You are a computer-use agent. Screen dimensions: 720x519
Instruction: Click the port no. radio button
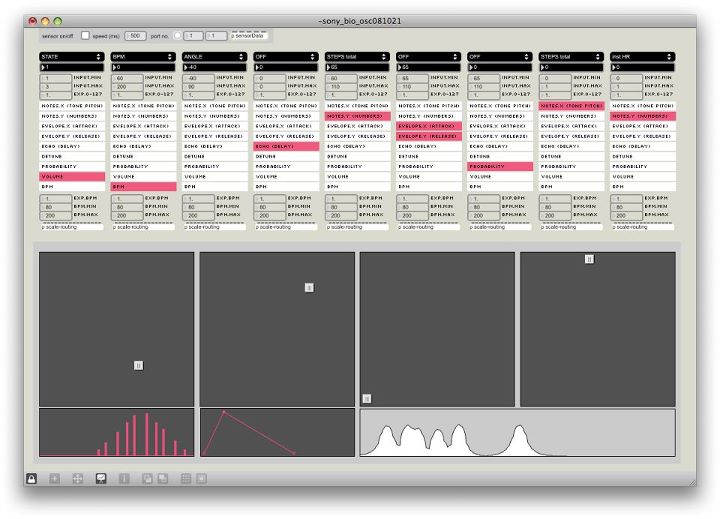click(177, 35)
